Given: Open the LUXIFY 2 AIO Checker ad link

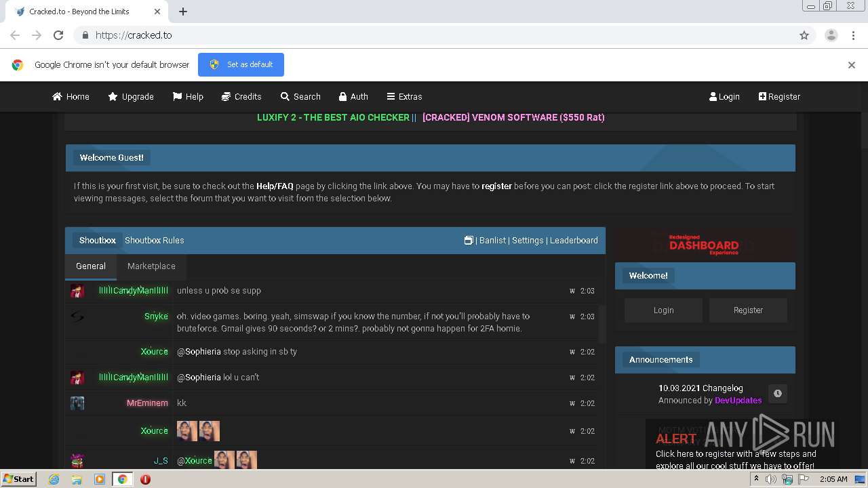Looking at the screenshot, I should click(333, 117).
